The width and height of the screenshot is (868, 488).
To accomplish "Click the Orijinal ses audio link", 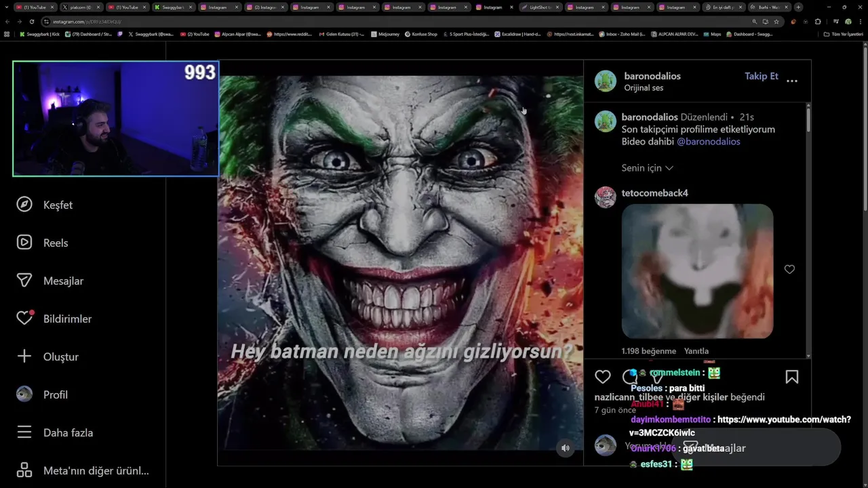I will tap(644, 88).
